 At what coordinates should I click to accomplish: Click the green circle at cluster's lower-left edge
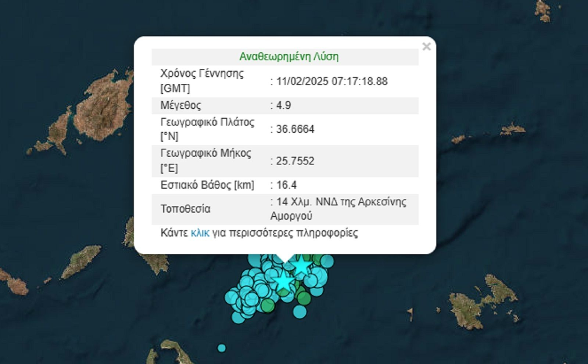[x=268, y=306]
